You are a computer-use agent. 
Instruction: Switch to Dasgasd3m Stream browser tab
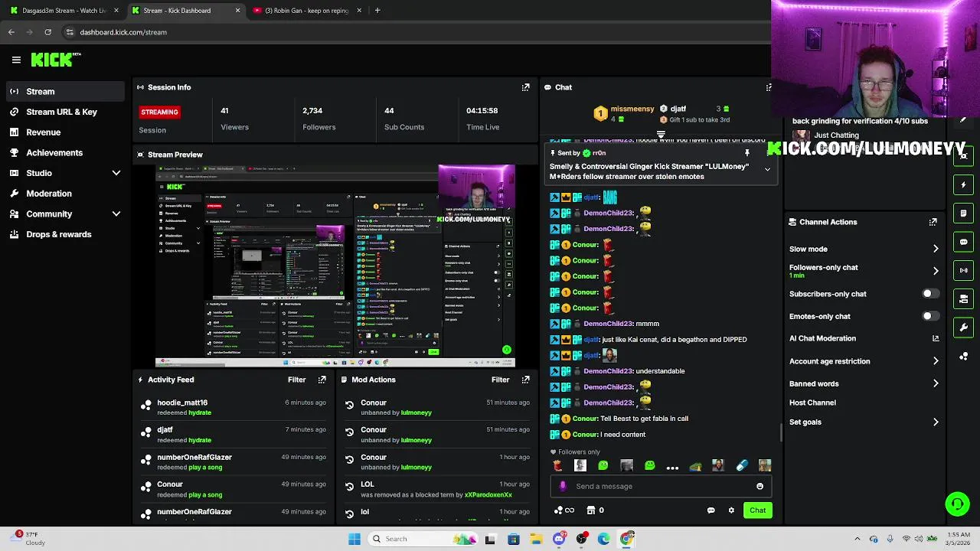click(63, 11)
